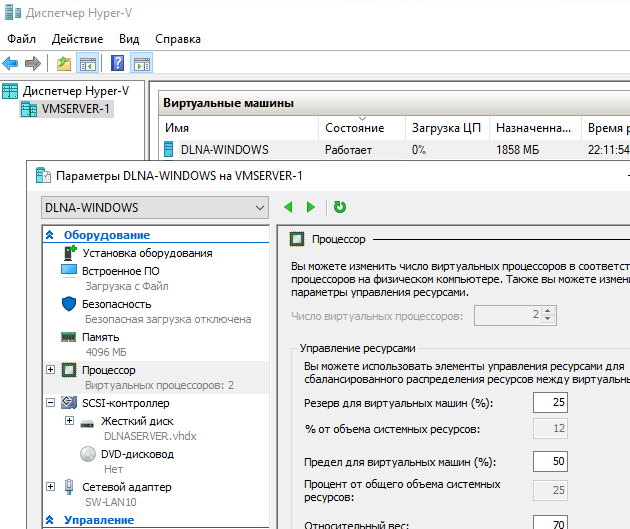630x529 pixels.
Task: Click the relative weight field value 70
Action: tap(550, 523)
